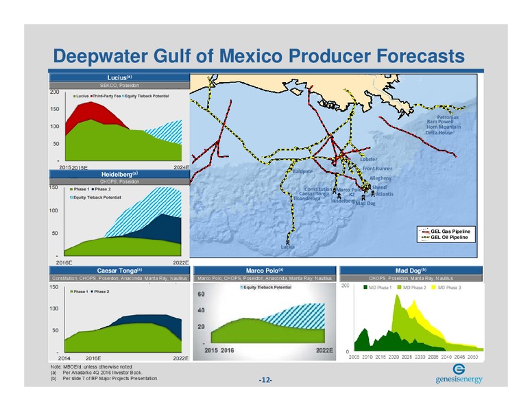Click the 'Ticonderoga' label on the map

(x=306, y=199)
